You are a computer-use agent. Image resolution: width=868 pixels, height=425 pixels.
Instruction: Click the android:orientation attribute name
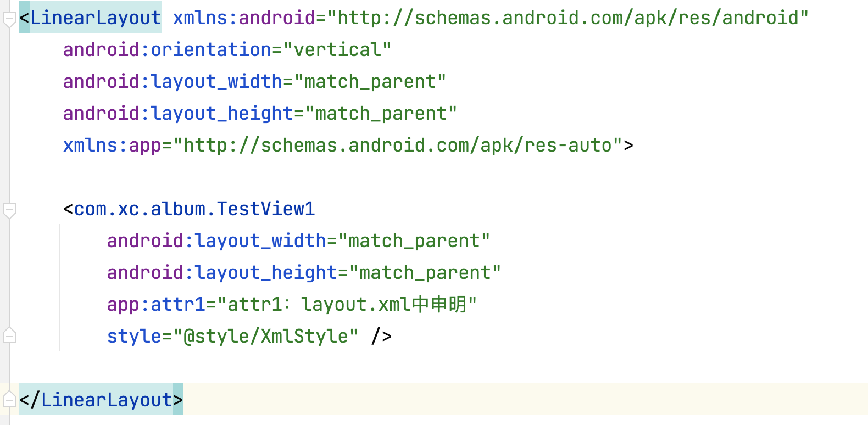(x=167, y=50)
